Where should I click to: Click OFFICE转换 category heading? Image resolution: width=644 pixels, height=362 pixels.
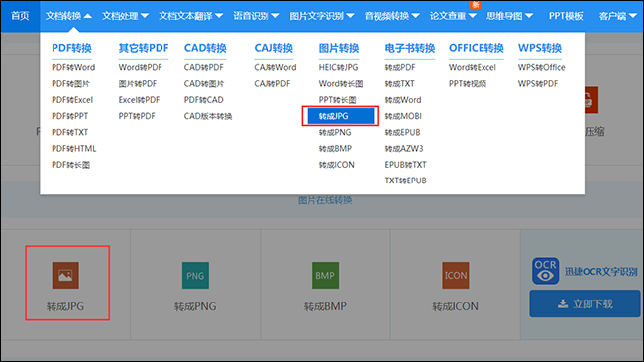(476, 48)
